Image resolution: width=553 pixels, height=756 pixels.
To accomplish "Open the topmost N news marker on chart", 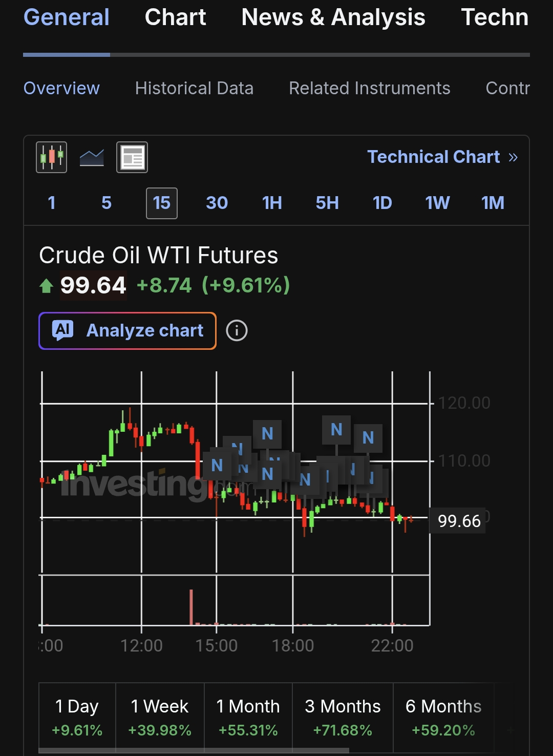I will (x=336, y=430).
